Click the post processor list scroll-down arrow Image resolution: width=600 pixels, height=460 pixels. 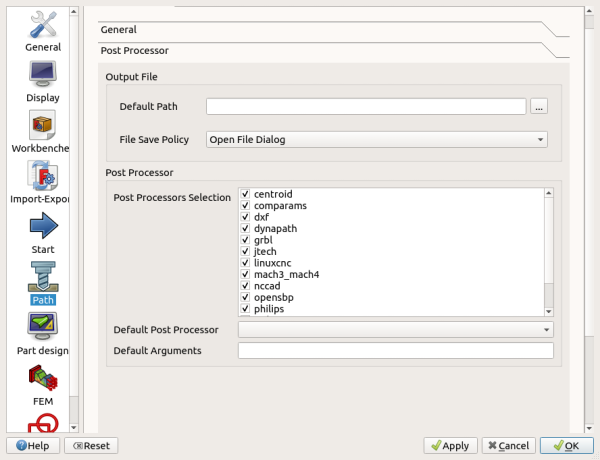549,312
